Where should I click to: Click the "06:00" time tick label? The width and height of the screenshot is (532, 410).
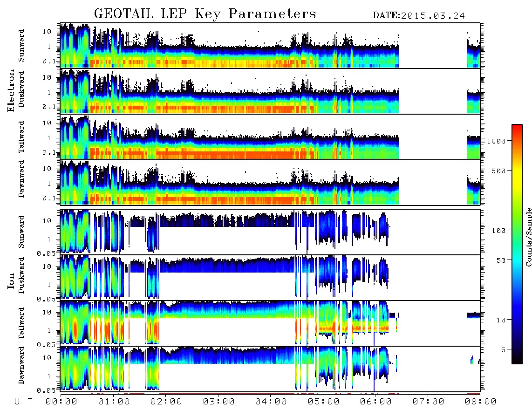tap(376, 402)
